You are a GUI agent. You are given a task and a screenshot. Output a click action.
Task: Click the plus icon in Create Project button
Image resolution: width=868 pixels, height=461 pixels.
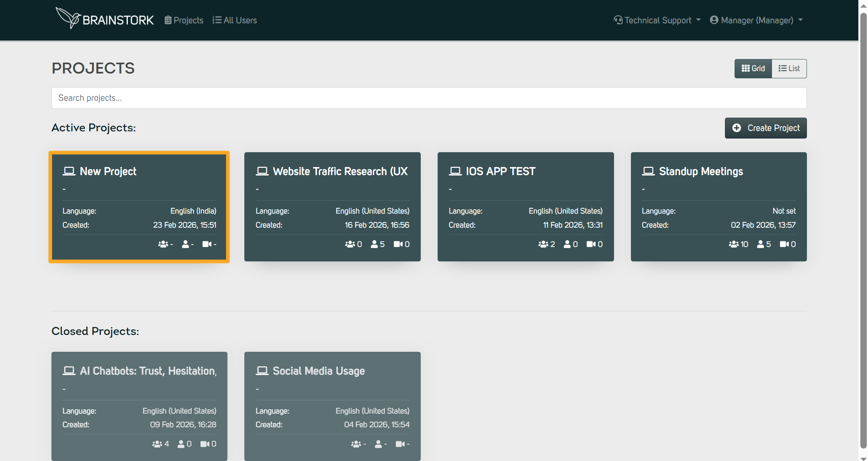(x=737, y=128)
